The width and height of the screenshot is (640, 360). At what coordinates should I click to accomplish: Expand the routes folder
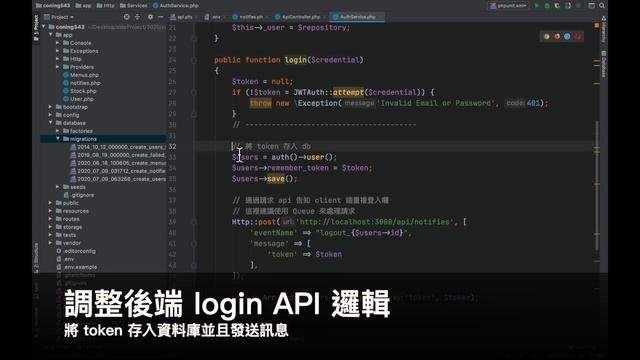tap(51, 219)
